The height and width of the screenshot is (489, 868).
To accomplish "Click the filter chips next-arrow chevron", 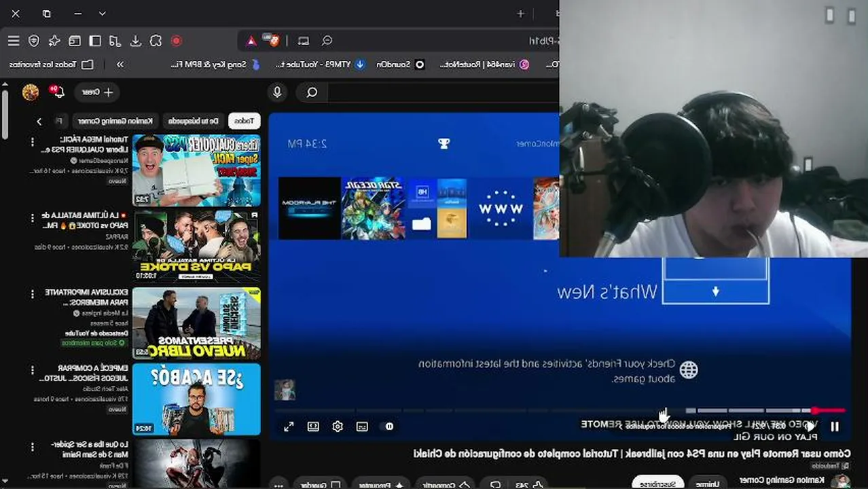I will [x=39, y=121].
